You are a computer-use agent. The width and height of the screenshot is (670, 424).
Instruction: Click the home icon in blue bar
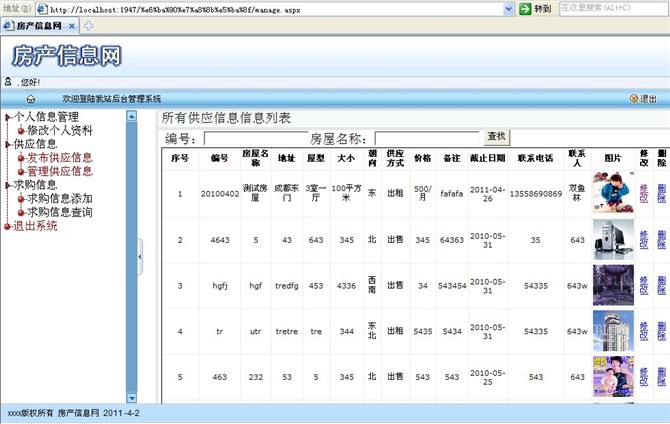click(x=31, y=99)
